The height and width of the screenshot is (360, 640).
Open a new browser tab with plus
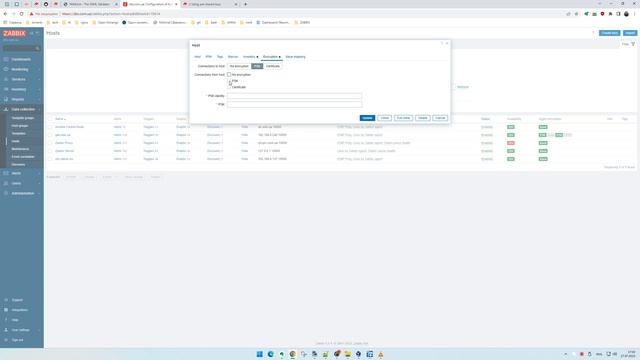[x=245, y=4]
